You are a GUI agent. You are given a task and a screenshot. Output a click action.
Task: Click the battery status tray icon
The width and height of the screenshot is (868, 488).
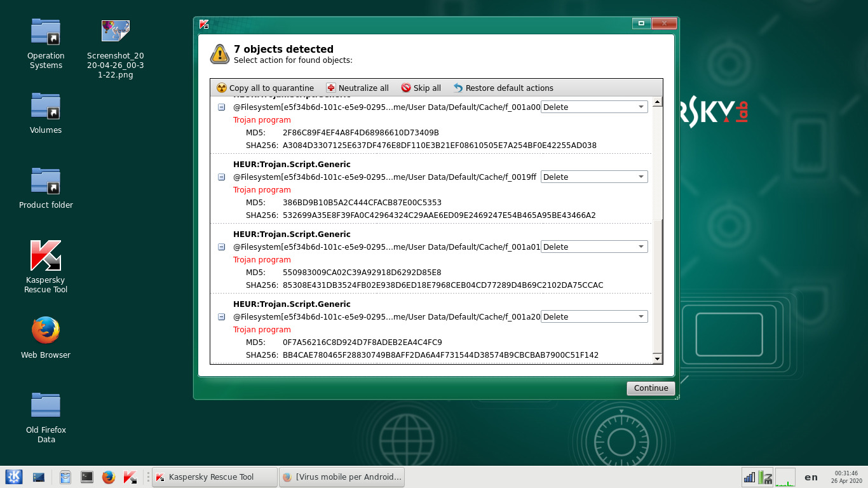(764, 477)
